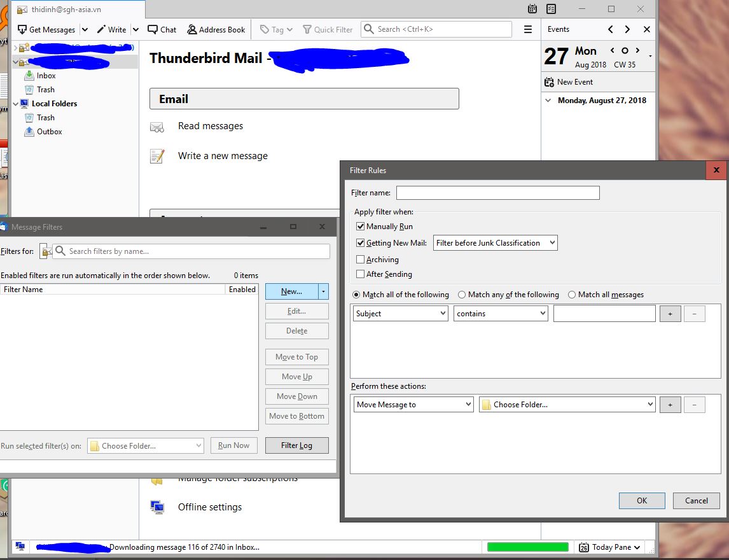Screen dimensions: 729x560
Task: Open the Write button dropdown arrow
Action: pyautogui.click(x=135, y=29)
